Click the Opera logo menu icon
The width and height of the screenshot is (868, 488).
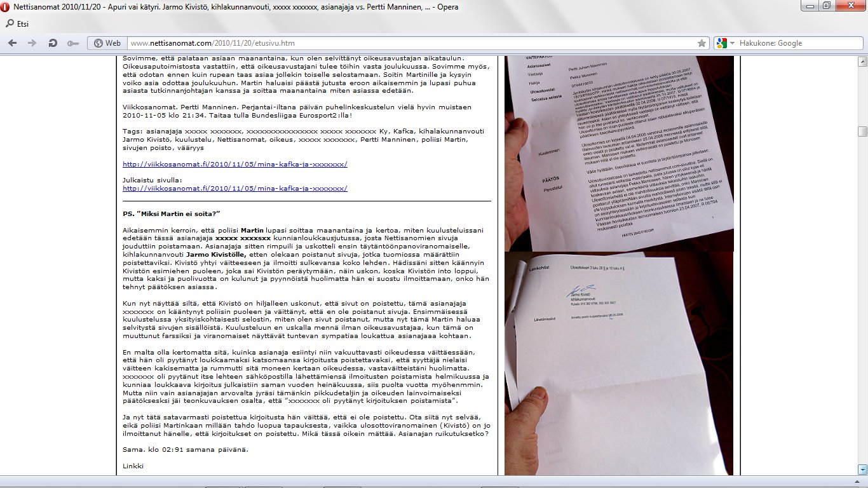[6, 7]
